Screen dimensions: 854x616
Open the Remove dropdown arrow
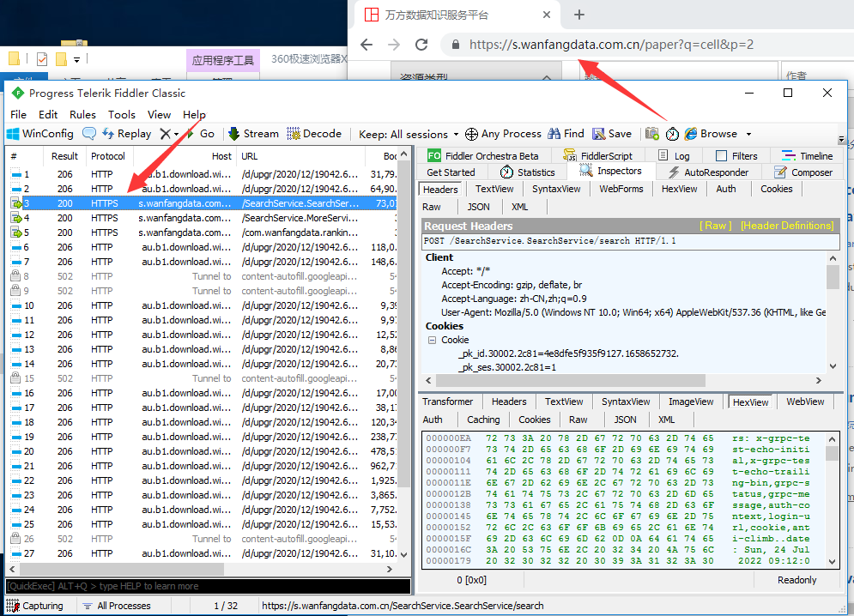coord(177,134)
